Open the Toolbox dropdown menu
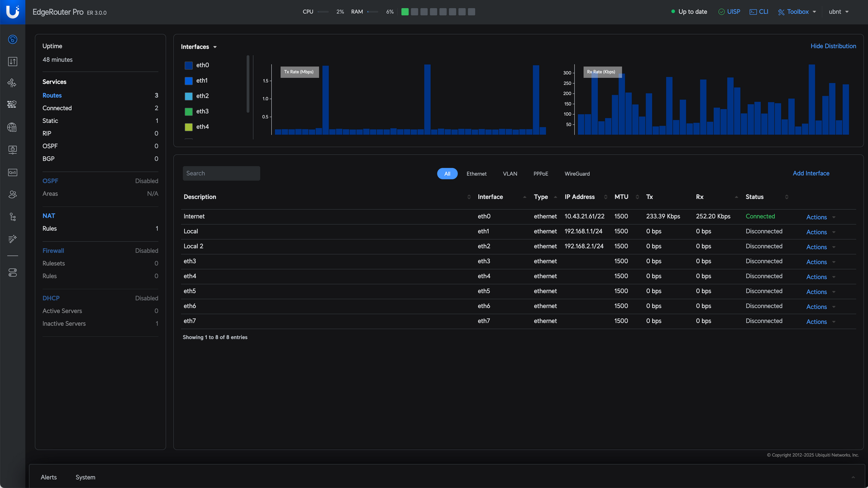The image size is (868, 488). tap(797, 12)
